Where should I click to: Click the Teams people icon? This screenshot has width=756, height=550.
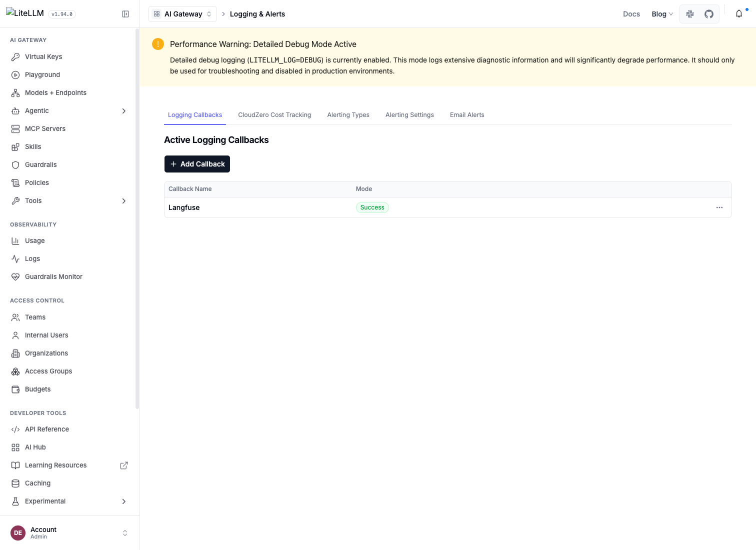click(15, 317)
